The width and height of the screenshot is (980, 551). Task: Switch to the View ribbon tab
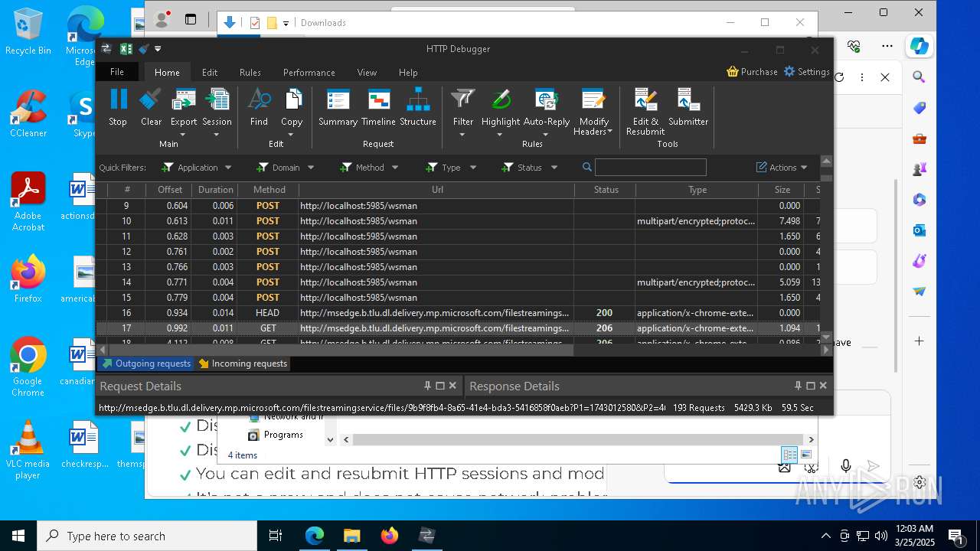[367, 73]
